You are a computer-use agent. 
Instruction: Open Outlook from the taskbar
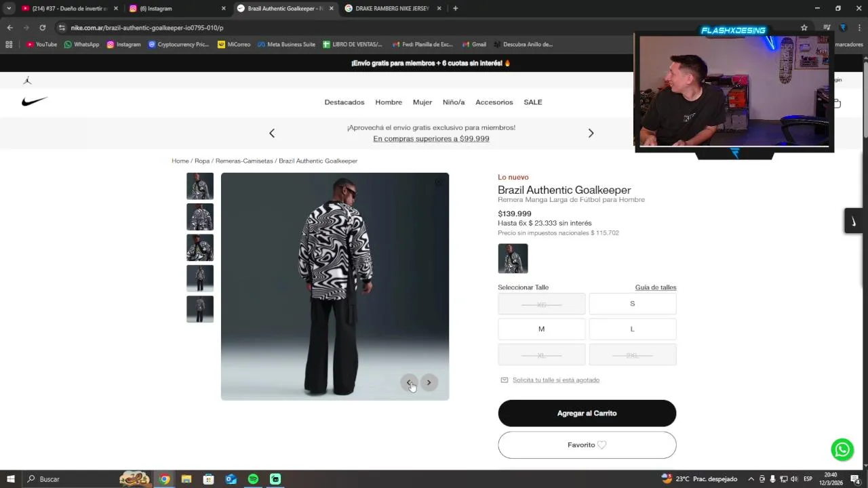tap(231, 479)
